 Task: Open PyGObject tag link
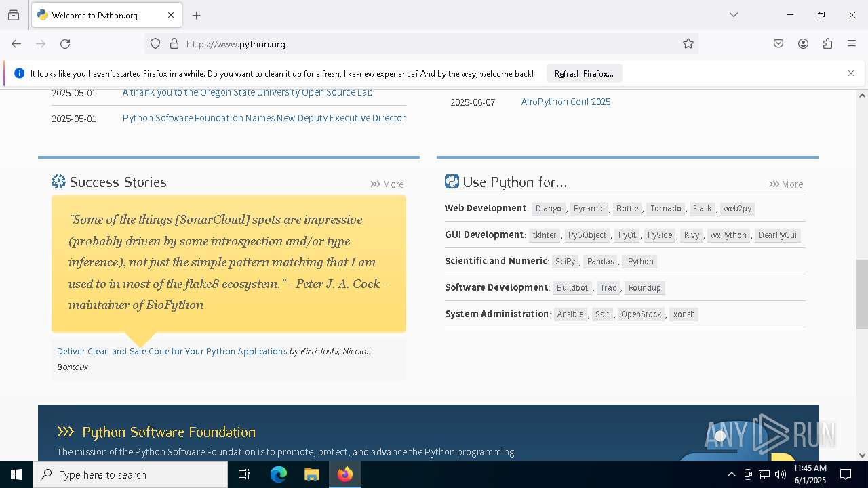pyautogui.click(x=587, y=235)
